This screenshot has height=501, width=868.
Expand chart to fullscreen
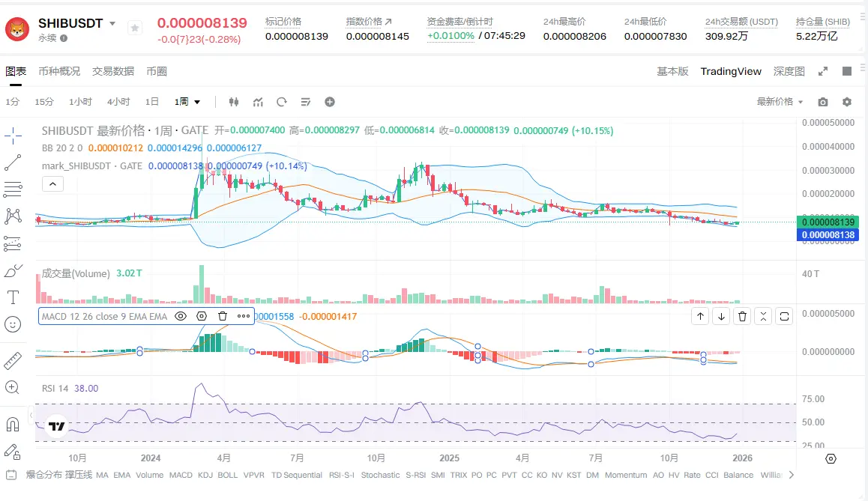click(823, 71)
